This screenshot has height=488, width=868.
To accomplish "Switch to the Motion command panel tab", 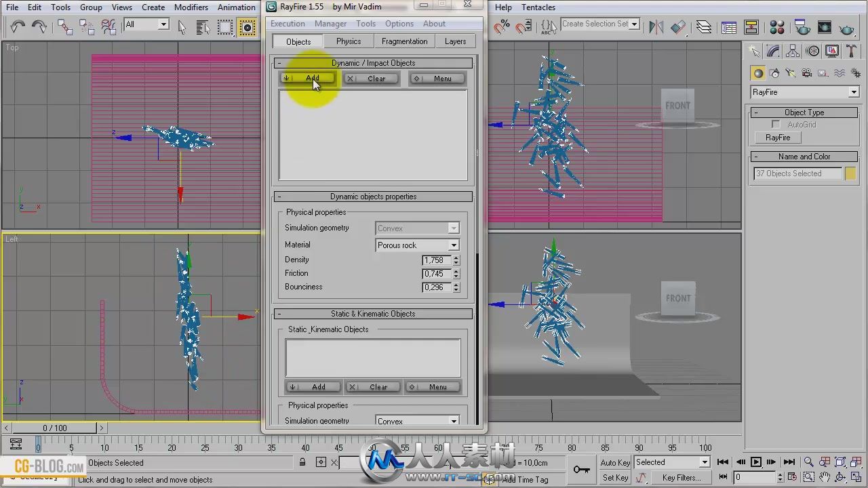I will (x=813, y=52).
